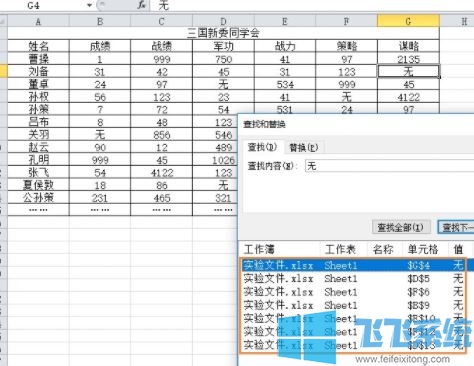Image resolution: width=474 pixels, height=366 pixels.
Task: Click the cell with value 750
Action: [x=223, y=59]
